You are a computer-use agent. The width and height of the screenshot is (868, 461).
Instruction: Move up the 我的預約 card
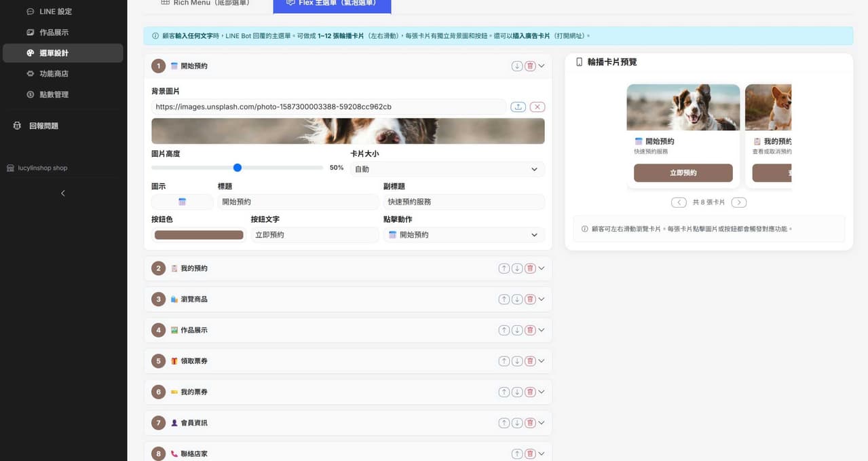click(x=504, y=268)
